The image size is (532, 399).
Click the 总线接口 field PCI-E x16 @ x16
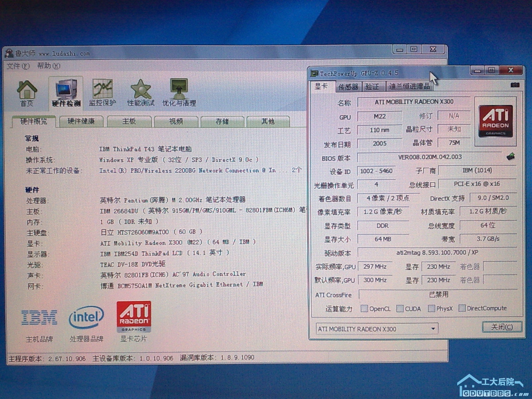[477, 184]
